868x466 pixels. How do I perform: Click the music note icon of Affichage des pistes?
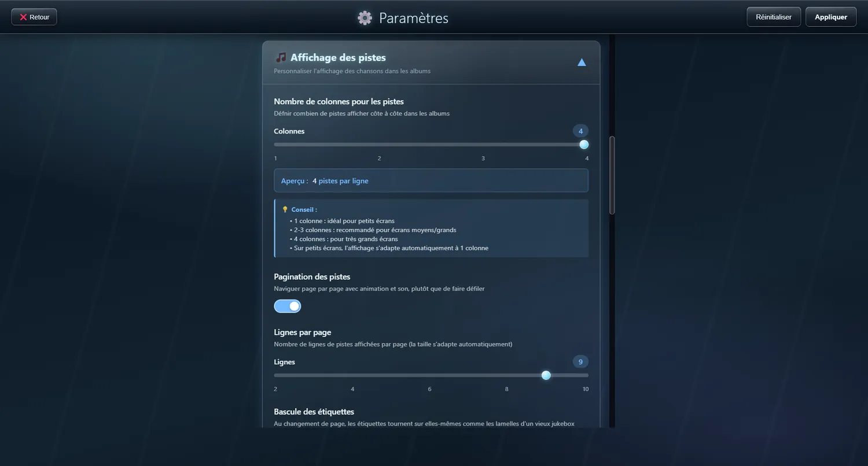tap(281, 57)
